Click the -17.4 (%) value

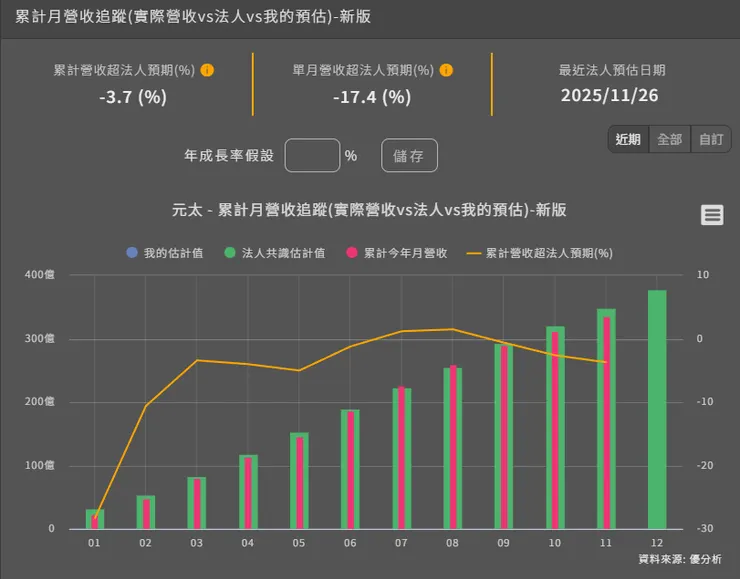click(372, 97)
